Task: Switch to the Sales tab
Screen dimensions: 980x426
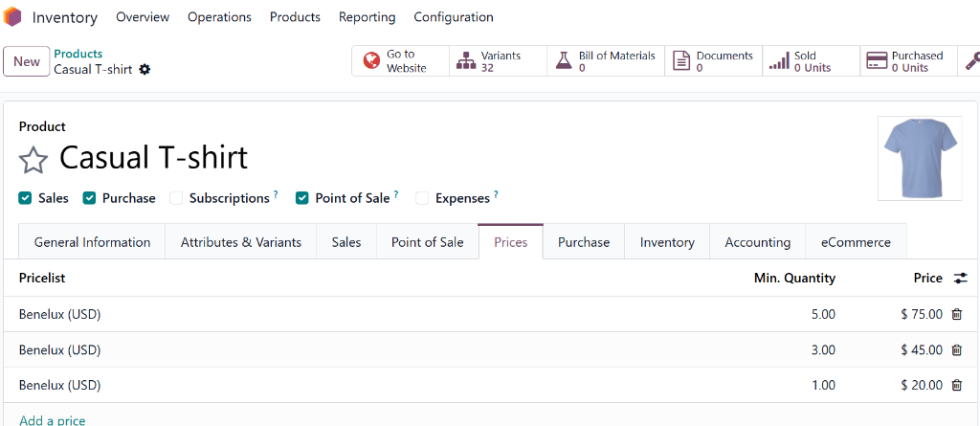Action: 346,242
